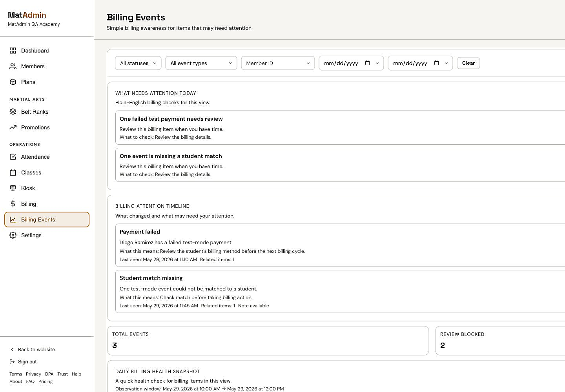Click the 'Note available' text

tap(253, 306)
